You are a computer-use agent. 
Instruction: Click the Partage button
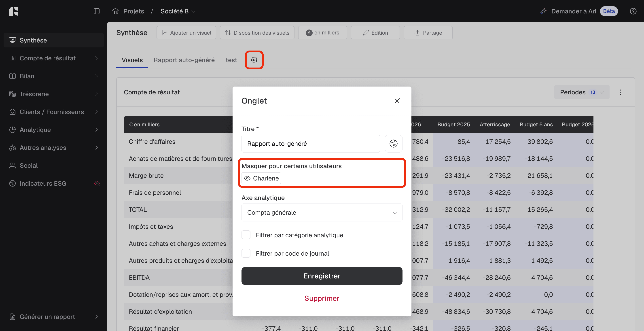[x=428, y=33]
